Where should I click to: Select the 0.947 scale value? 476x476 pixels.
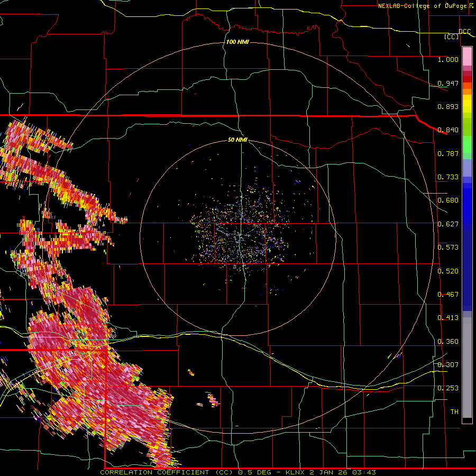pyautogui.click(x=448, y=83)
